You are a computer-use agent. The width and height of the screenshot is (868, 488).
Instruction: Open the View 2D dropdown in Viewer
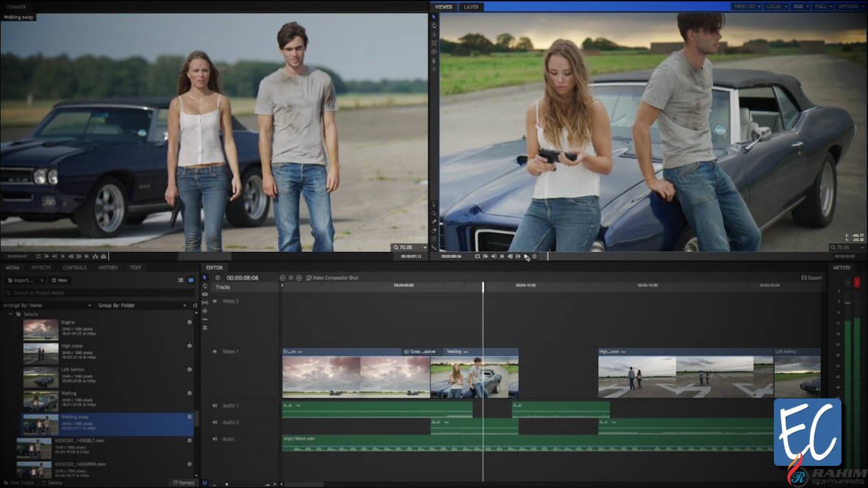[x=746, y=7]
